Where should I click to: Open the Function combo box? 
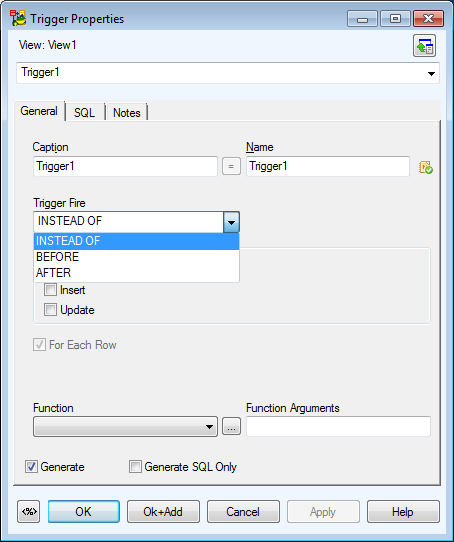pyautogui.click(x=125, y=427)
